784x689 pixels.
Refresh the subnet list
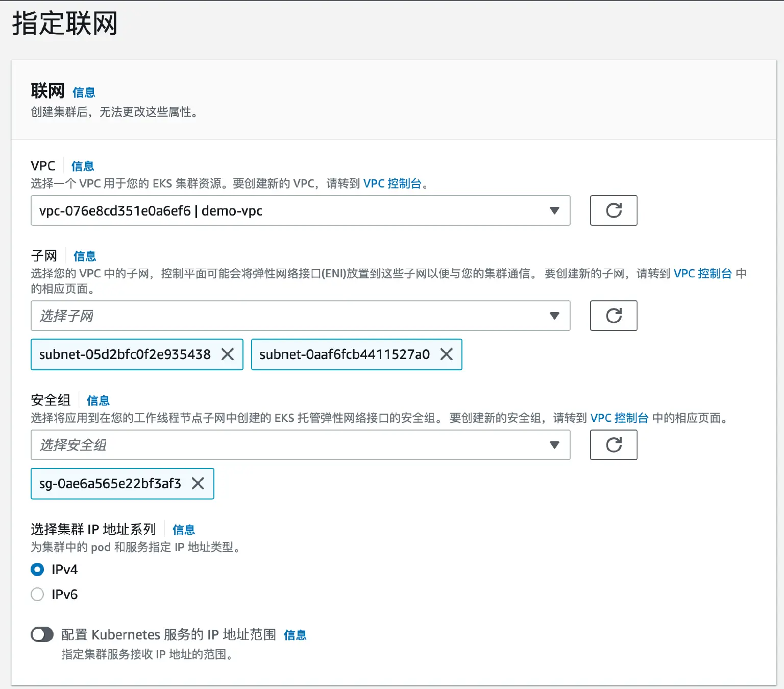(613, 316)
